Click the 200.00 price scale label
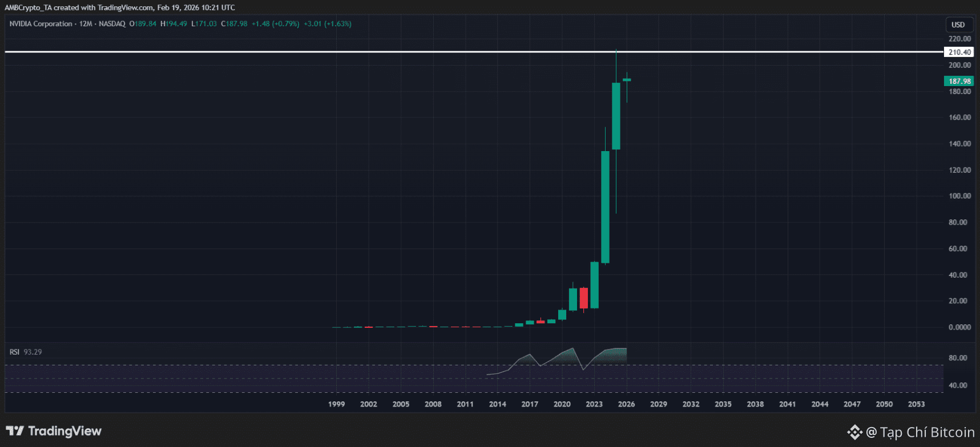980x447 pixels. pyautogui.click(x=959, y=65)
